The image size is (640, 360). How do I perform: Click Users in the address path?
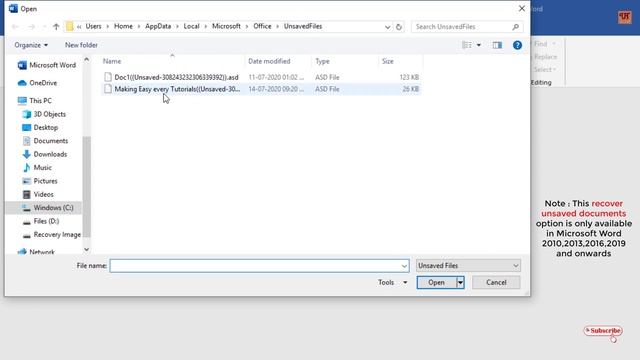[x=93, y=27]
